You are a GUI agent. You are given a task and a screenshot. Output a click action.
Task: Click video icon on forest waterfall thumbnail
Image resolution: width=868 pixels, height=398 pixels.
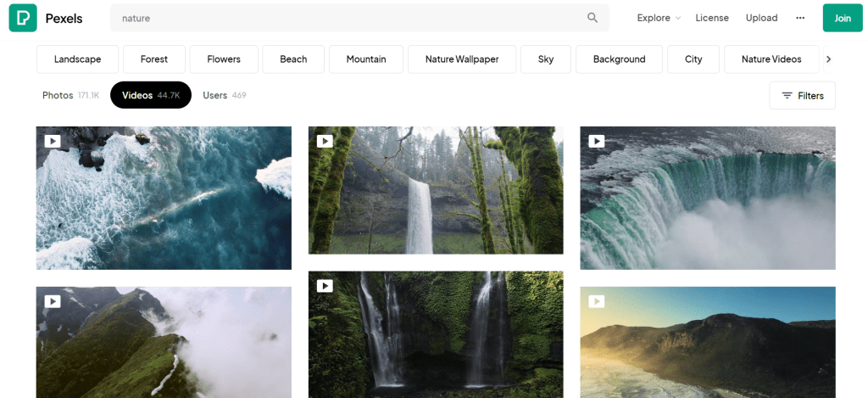click(x=325, y=142)
